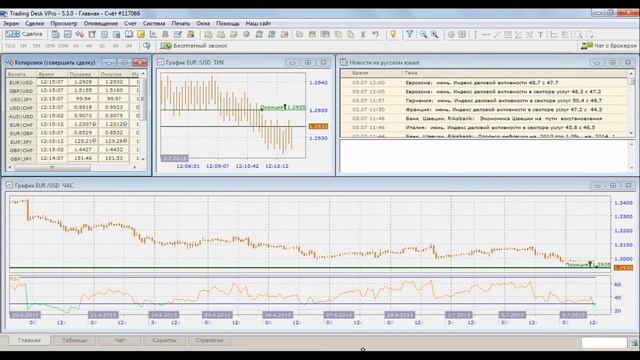Click the printer icon in toolbar

tap(165, 34)
